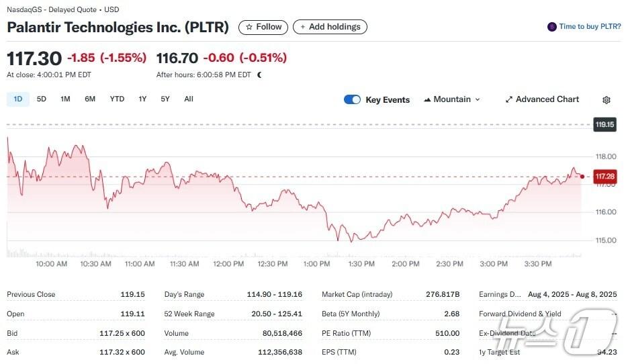This screenshot has width=626, height=364.
Task: Select the All time range
Action: tap(189, 99)
